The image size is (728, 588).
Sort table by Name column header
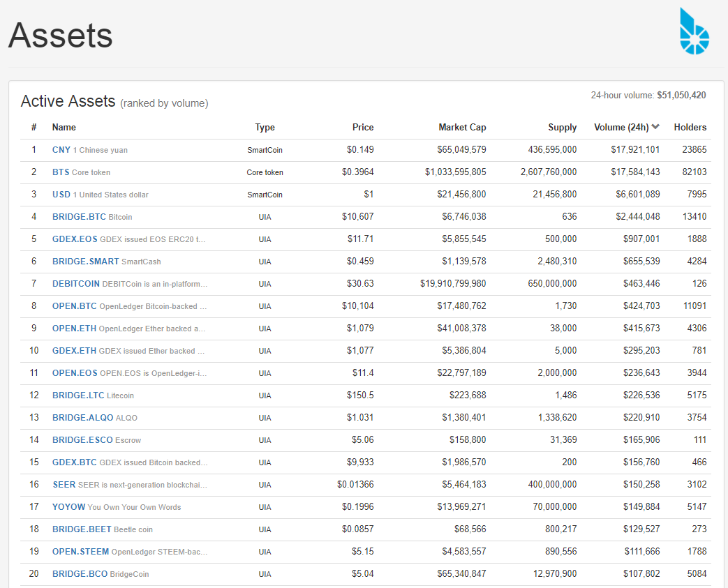(64, 127)
